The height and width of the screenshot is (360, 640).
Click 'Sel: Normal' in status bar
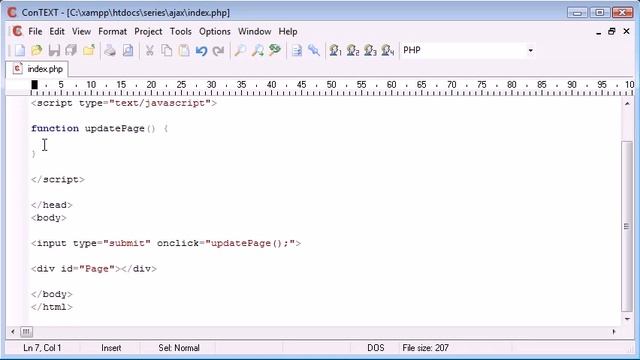coord(179,348)
